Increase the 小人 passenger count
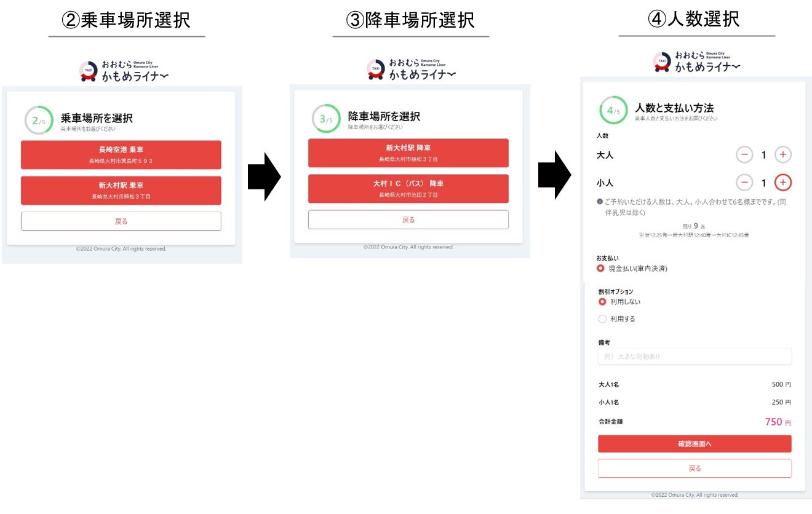Image resolution: width=812 pixels, height=514 pixels. click(x=783, y=183)
